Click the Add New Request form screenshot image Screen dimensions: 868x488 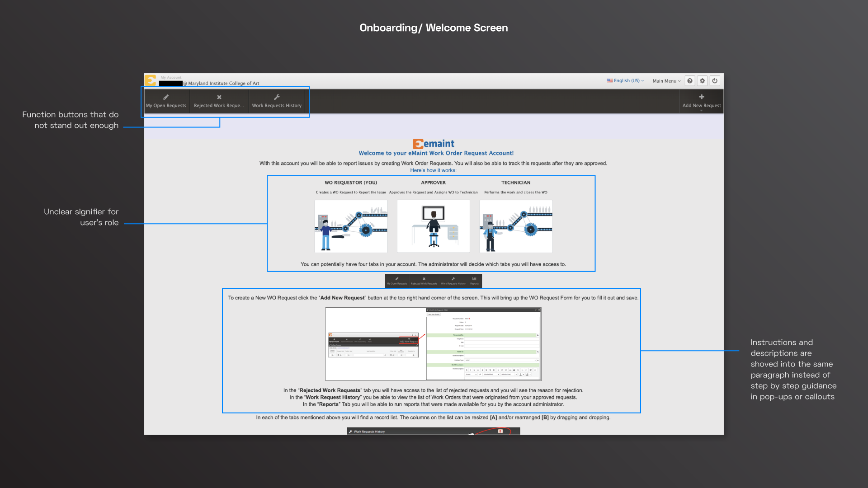click(x=433, y=344)
